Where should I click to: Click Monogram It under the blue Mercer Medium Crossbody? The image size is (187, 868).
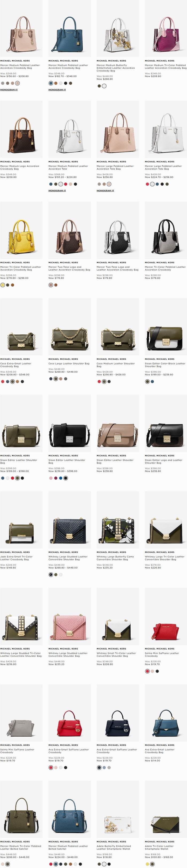pyautogui.click(x=57, y=90)
